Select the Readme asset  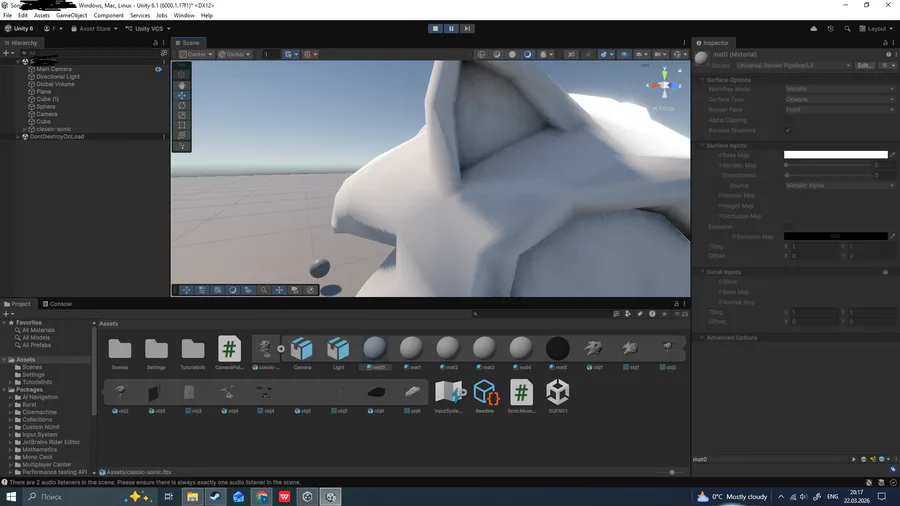coord(485,396)
